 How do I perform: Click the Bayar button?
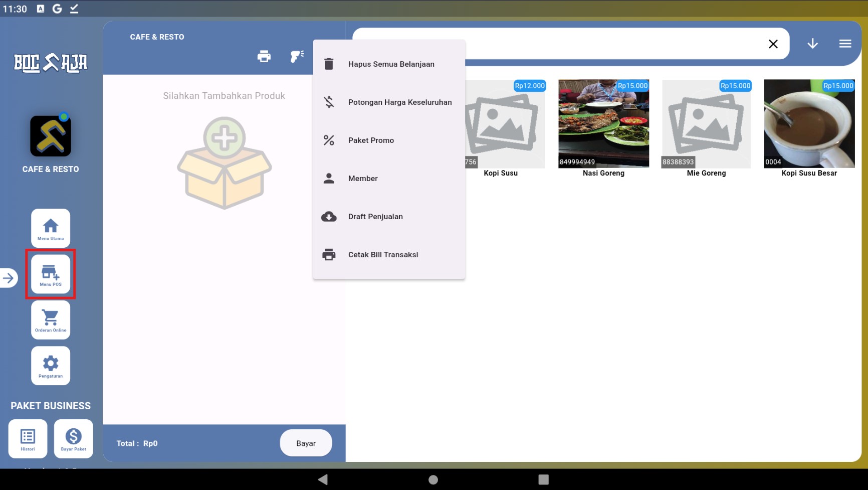coord(306,443)
